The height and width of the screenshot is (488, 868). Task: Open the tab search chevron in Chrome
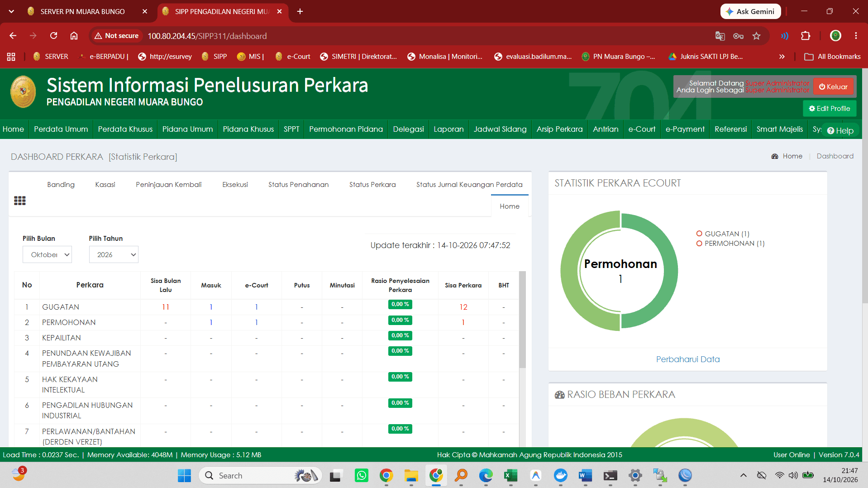click(11, 11)
